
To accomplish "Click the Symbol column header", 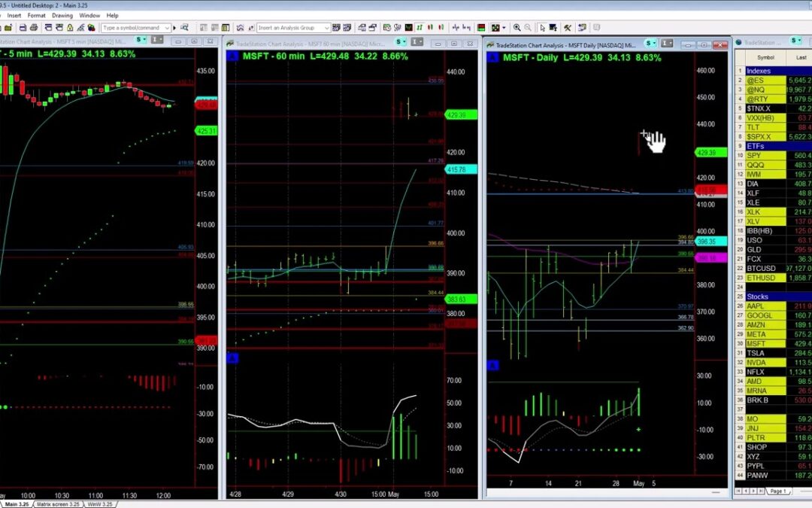I will pyautogui.click(x=765, y=57).
